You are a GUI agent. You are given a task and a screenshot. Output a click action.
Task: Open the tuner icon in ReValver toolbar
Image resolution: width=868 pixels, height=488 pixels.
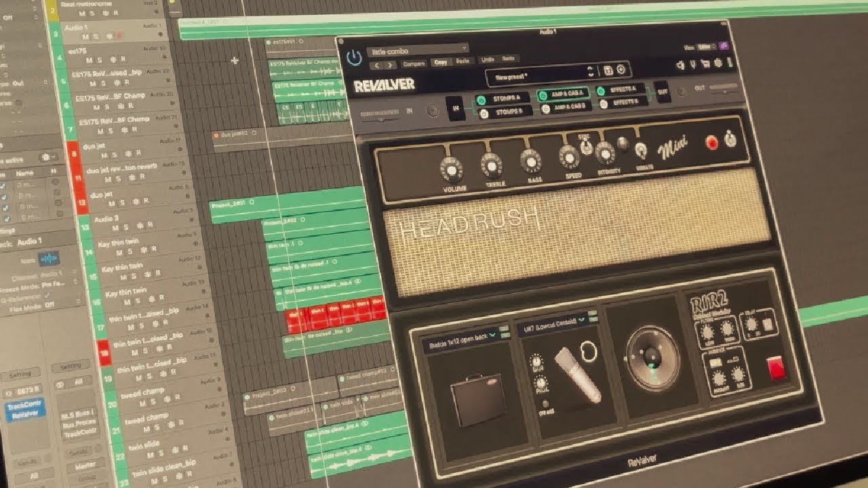693,65
